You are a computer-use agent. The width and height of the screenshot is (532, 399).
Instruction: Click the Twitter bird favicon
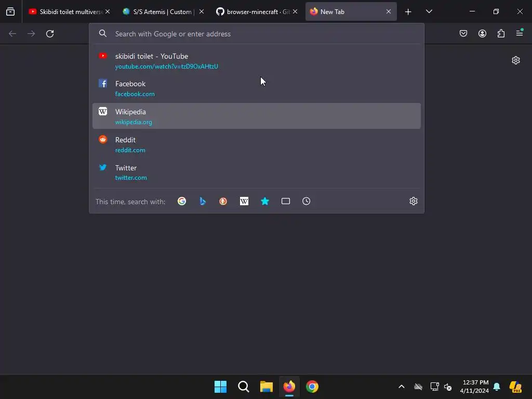tap(103, 167)
